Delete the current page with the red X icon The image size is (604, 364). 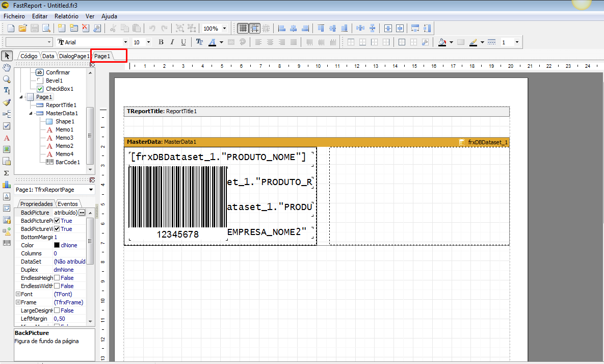(x=86, y=28)
